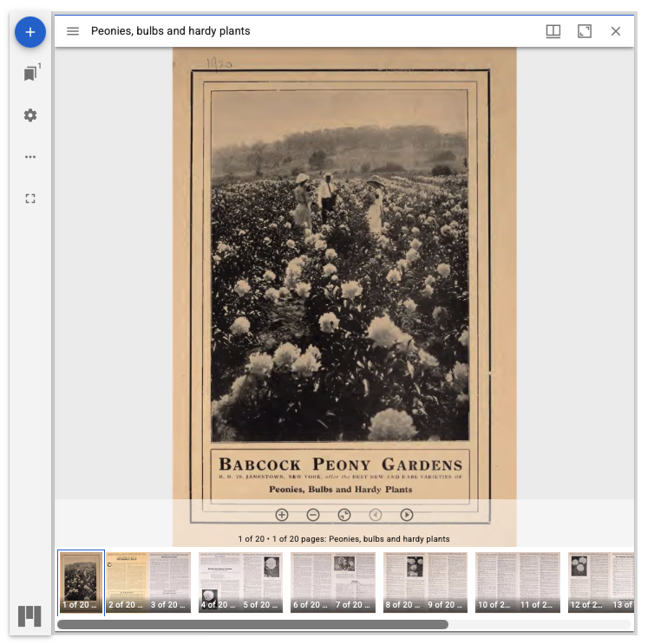Maximize the Peonies window
The width and height of the screenshot is (654, 644).
(585, 31)
